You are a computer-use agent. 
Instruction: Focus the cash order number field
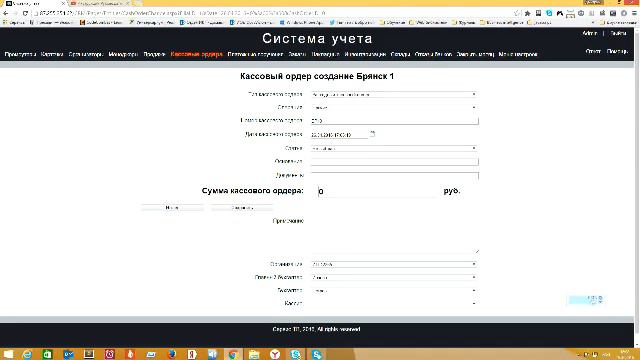coord(394,120)
